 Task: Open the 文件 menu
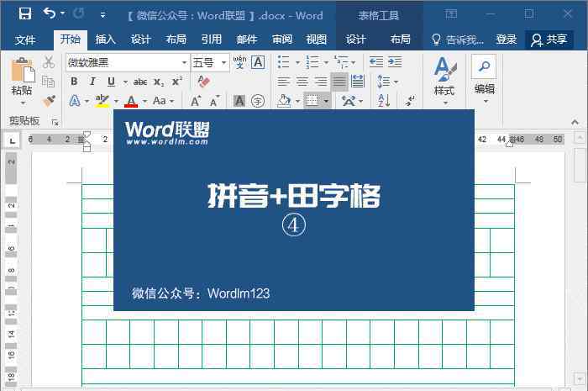pos(25,40)
